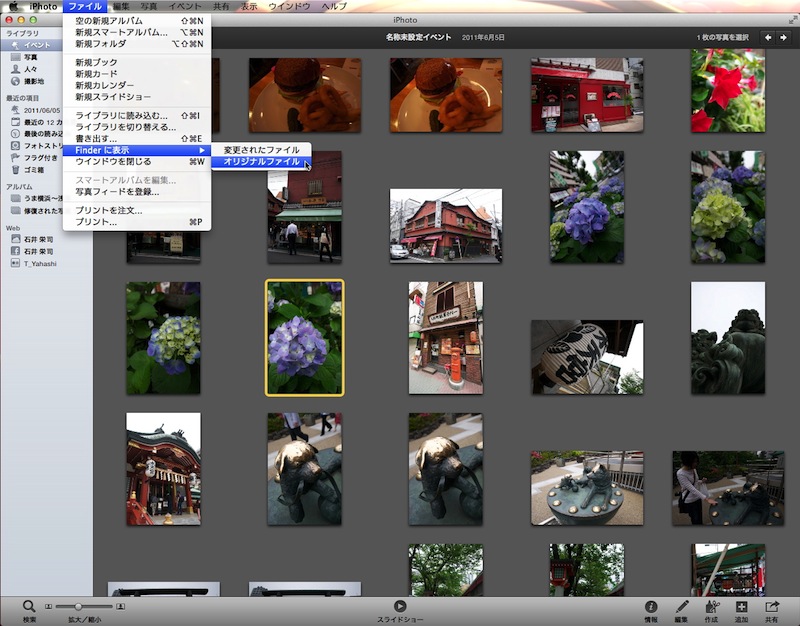Open the 共有 share button in toolbar

click(x=771, y=607)
